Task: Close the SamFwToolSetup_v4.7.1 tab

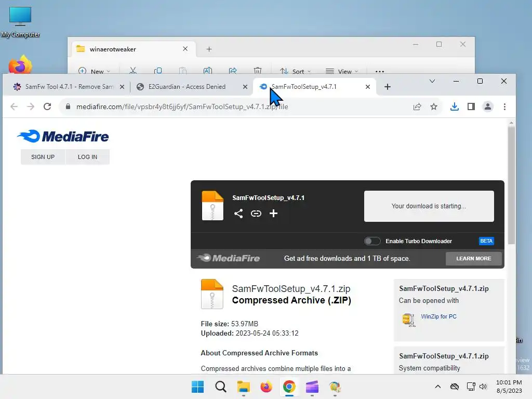Action: [x=367, y=87]
